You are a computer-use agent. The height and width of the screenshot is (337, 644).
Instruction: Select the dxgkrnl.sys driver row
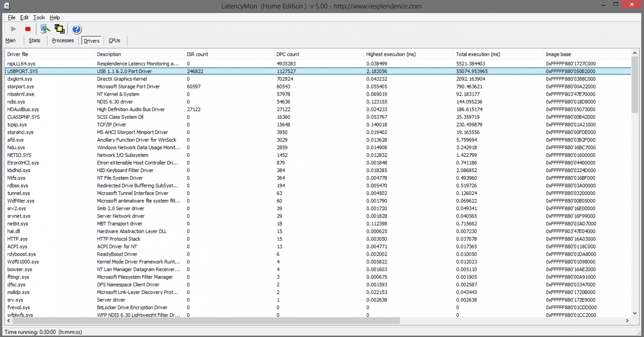tap(318, 79)
